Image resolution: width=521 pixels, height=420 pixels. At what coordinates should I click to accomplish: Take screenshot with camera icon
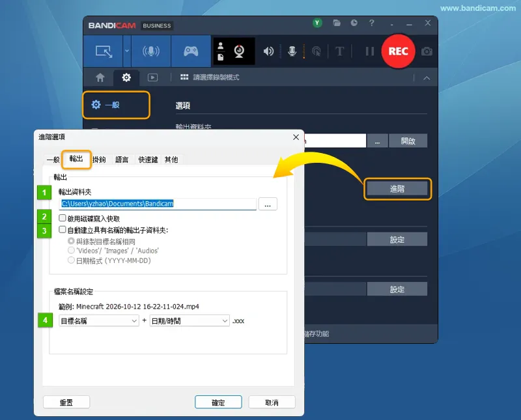(x=427, y=51)
